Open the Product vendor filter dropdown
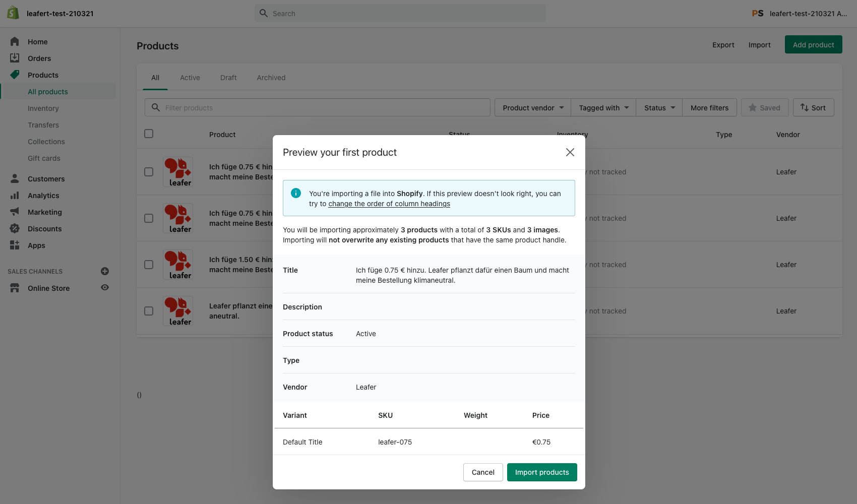 (532, 107)
